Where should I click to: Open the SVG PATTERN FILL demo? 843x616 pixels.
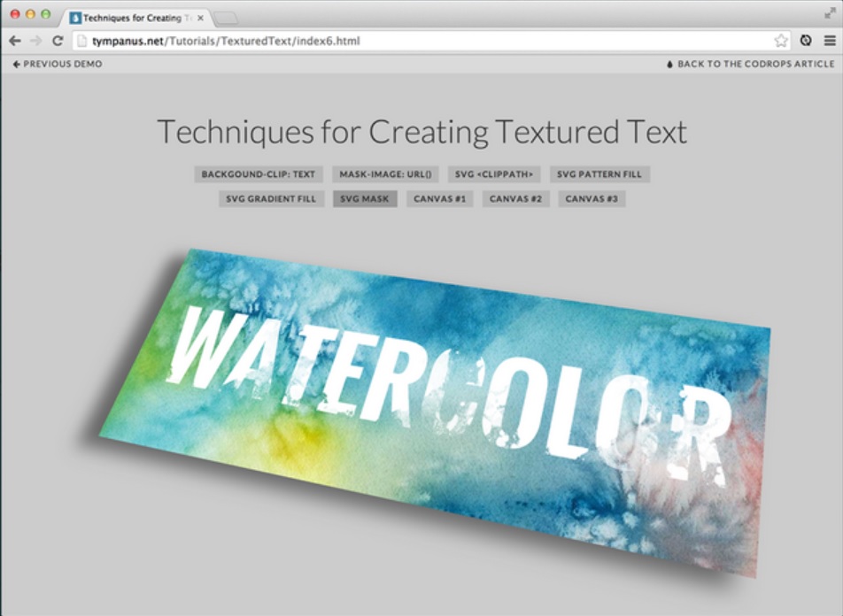599,174
